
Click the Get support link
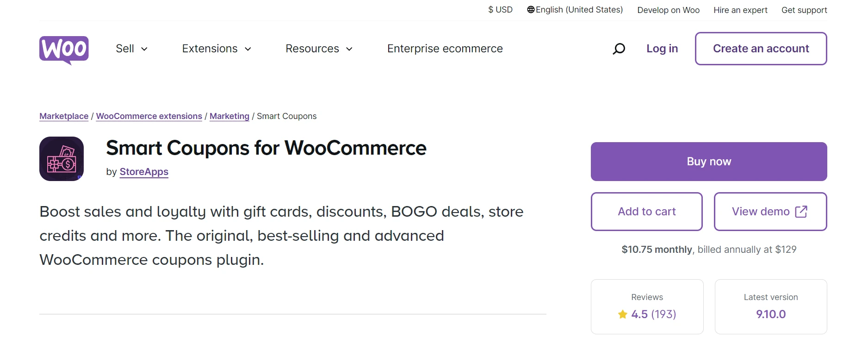click(804, 10)
